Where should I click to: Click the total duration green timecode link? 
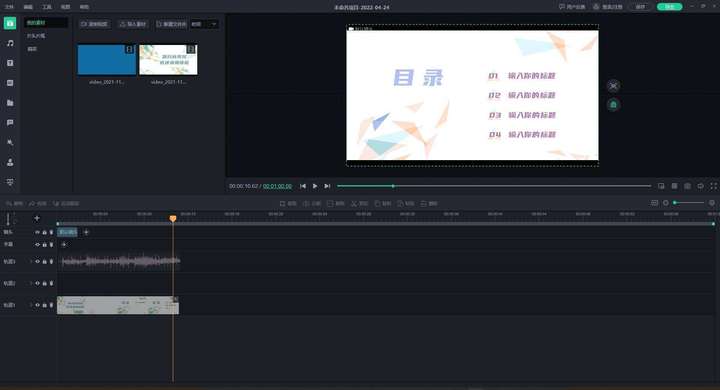point(277,186)
